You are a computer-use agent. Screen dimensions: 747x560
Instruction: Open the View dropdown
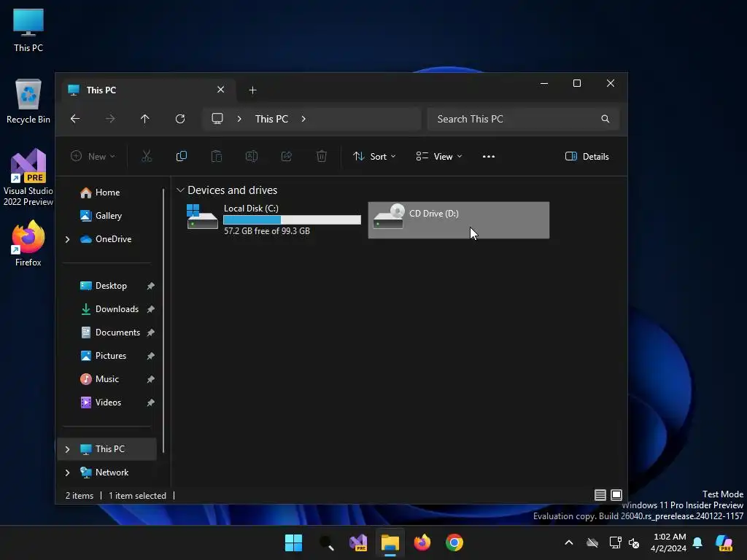click(x=438, y=156)
